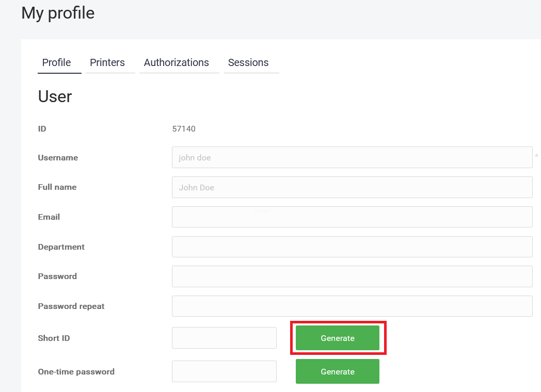Click the Full name input field
Screen dimensions: 541x392
pyautogui.click(x=352, y=187)
